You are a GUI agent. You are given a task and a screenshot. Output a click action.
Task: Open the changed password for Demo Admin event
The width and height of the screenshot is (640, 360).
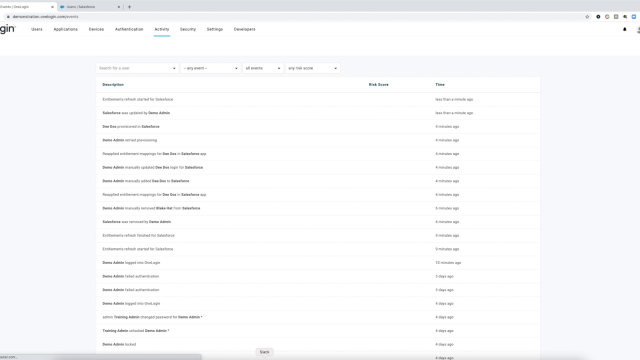pos(318,317)
